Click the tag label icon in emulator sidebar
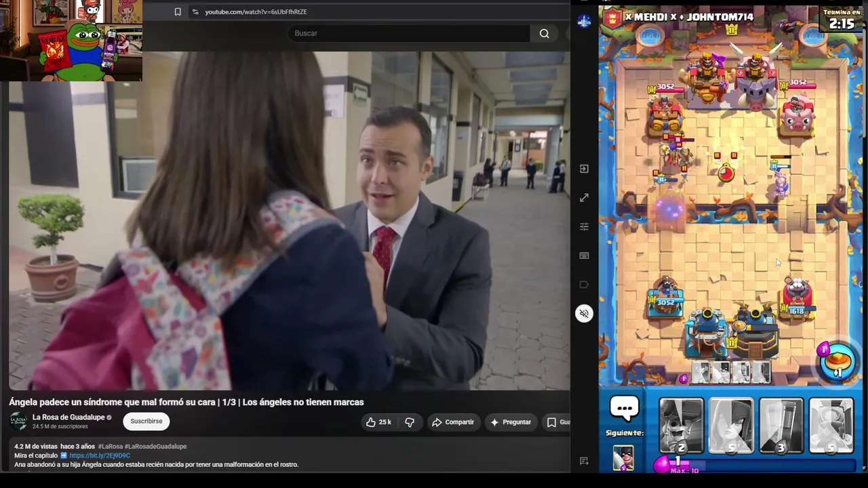Screen dimensions: 868x488 [584, 285]
